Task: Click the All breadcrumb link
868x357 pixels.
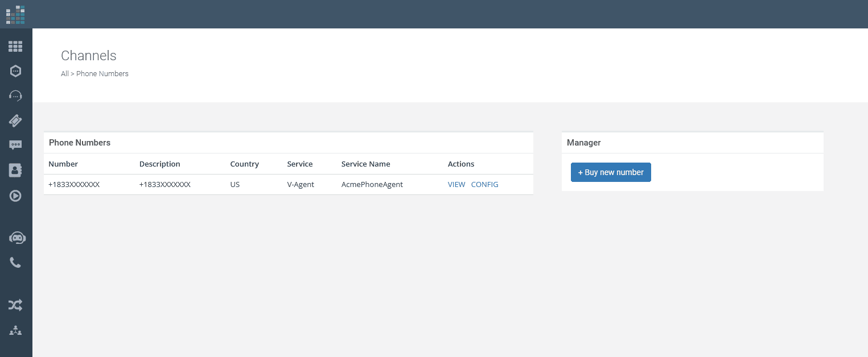Action: (x=65, y=73)
